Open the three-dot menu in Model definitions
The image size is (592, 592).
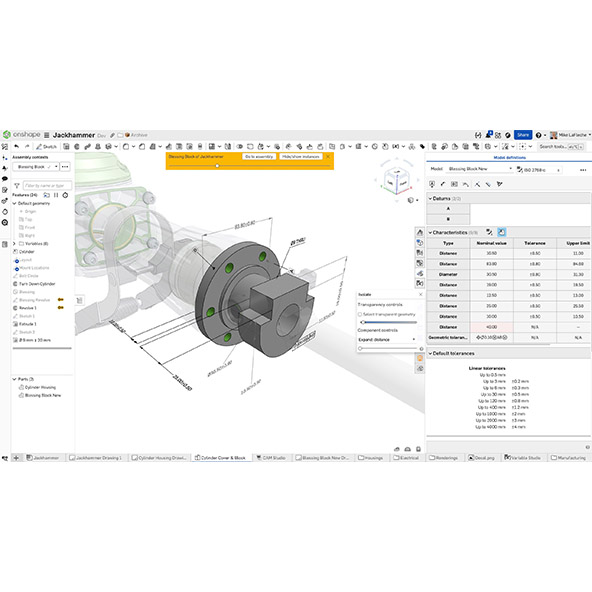[x=583, y=170]
